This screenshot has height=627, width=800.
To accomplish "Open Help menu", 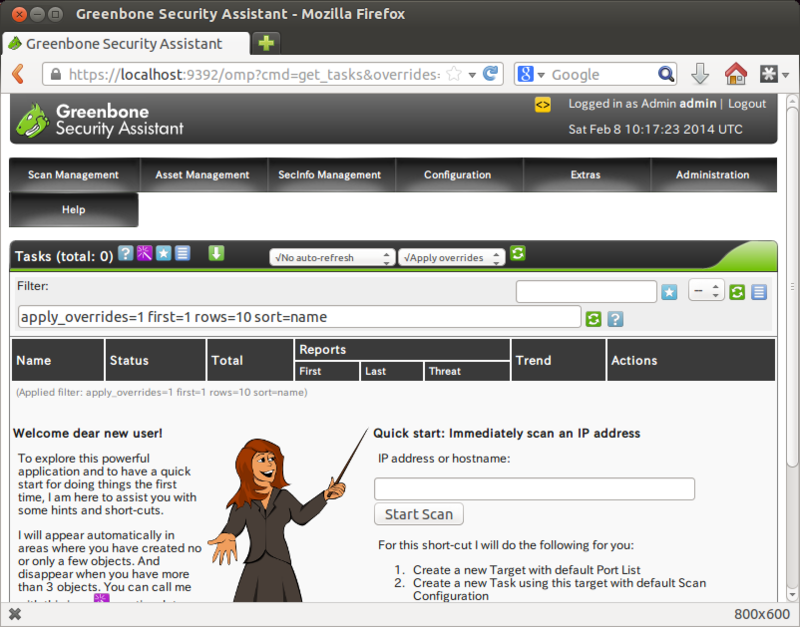I will tap(73, 210).
